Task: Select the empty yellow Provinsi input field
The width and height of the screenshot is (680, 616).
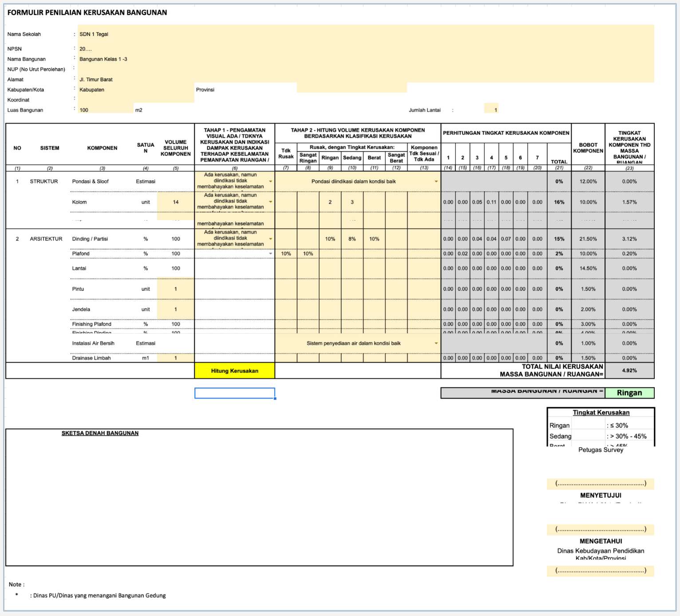Action: [x=352, y=87]
